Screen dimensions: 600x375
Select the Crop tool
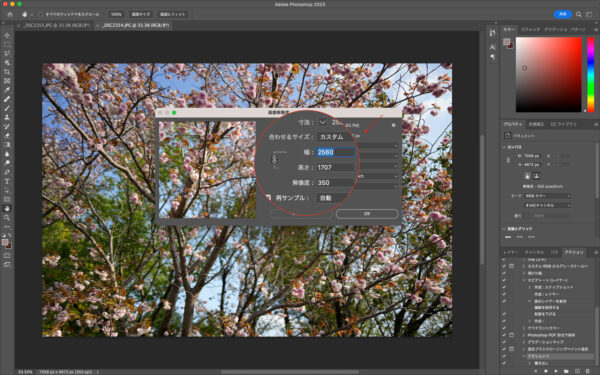[7, 72]
